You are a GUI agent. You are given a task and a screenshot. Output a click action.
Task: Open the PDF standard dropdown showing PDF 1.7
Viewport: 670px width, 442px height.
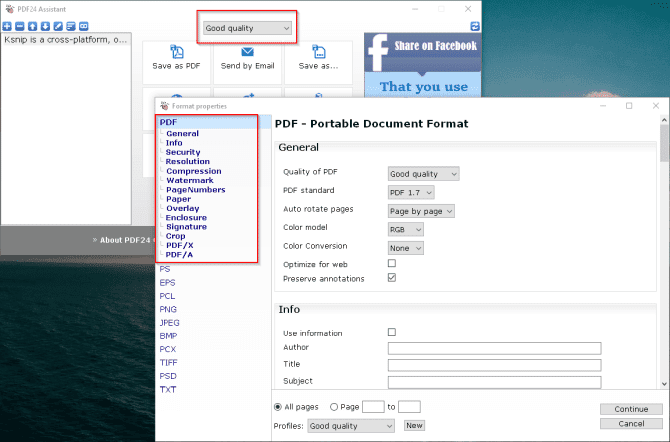tap(411, 192)
